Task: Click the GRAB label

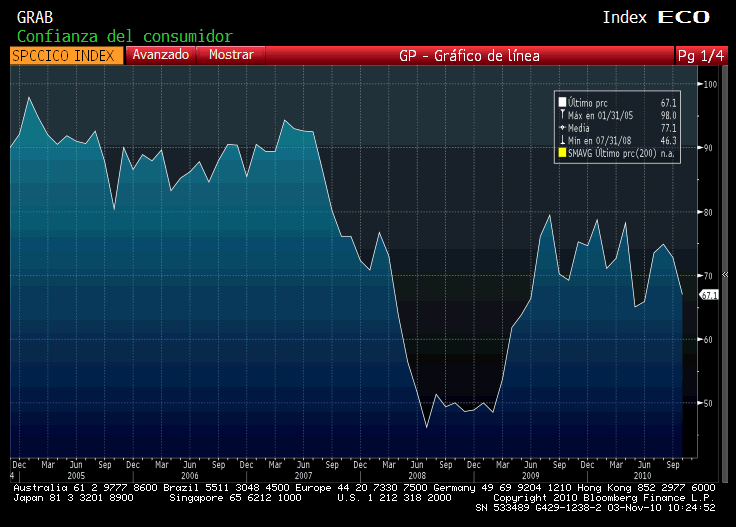Action: click(35, 17)
